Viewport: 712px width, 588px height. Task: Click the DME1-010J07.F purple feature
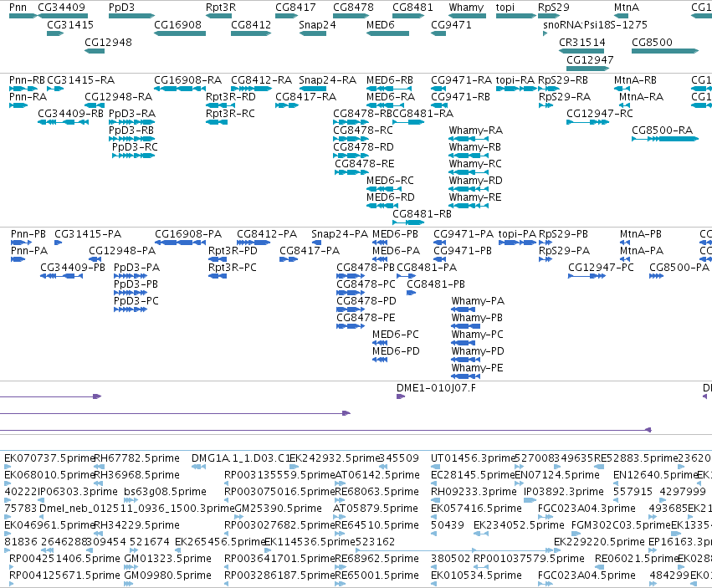pyautogui.click(x=401, y=396)
